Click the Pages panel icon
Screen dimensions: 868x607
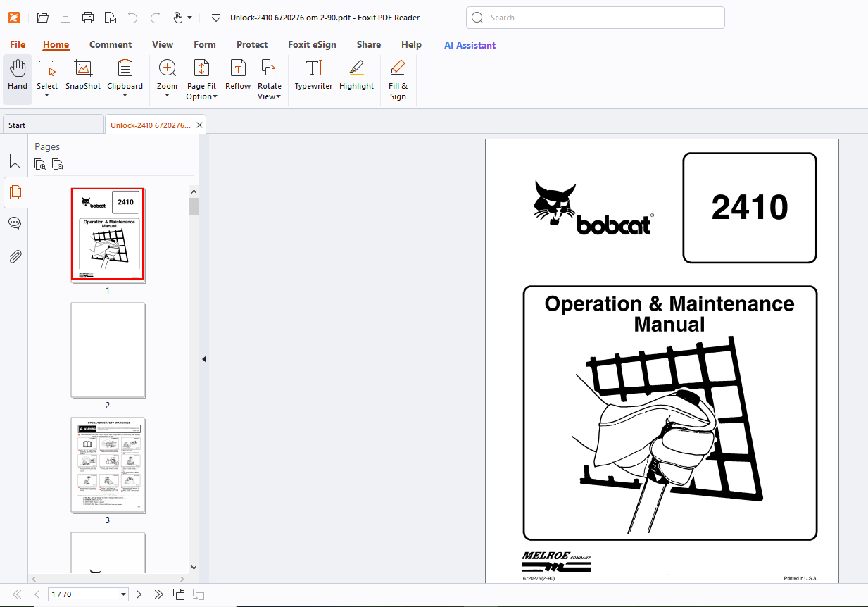pyautogui.click(x=15, y=192)
